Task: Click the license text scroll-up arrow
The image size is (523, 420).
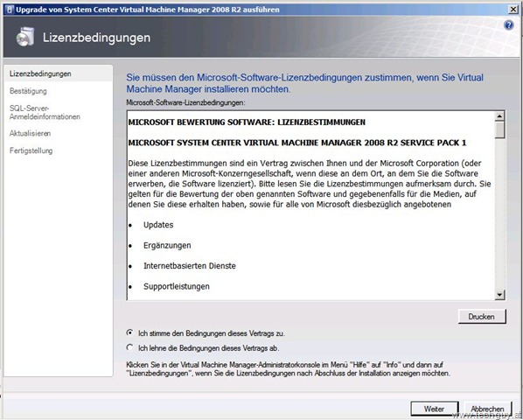Action: coord(499,116)
